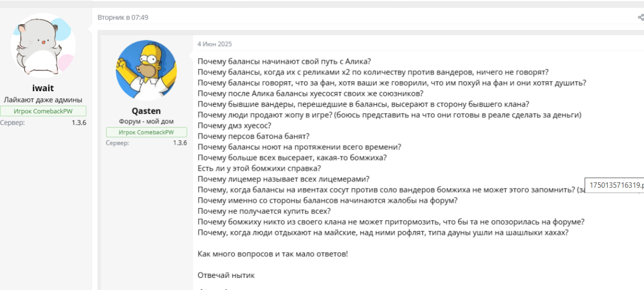The width and height of the screenshot is (644, 290).
Task: Click the 1.3.6 server value under iwait
Action: pyautogui.click(x=78, y=122)
